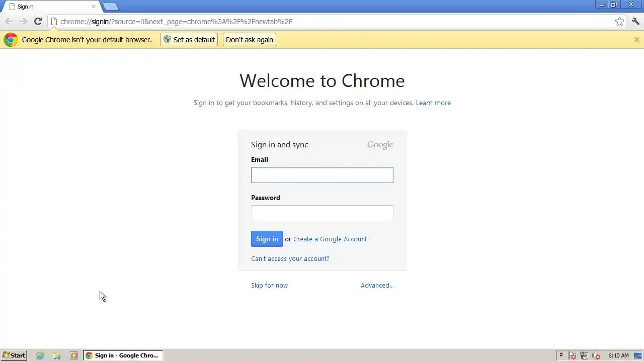
Task: Click the Google logo in sign-in box
Action: [380, 145]
